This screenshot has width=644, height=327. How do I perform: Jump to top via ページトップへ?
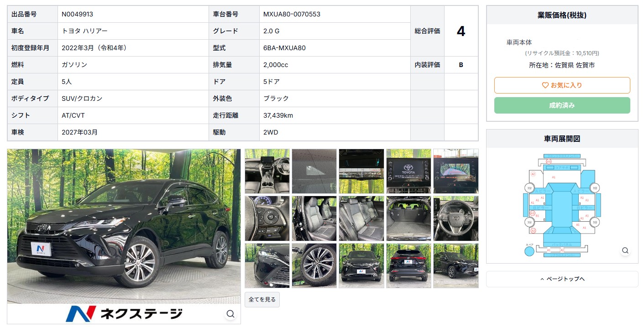(x=562, y=279)
